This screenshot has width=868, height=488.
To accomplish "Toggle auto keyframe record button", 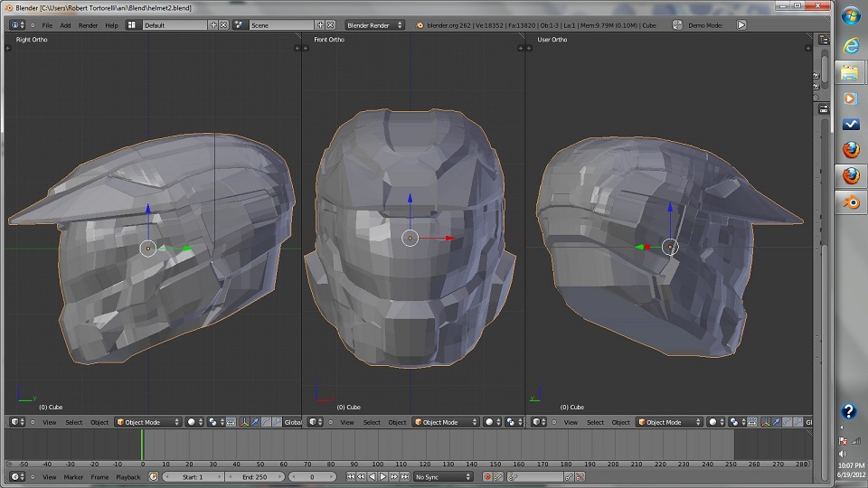I will [487, 477].
